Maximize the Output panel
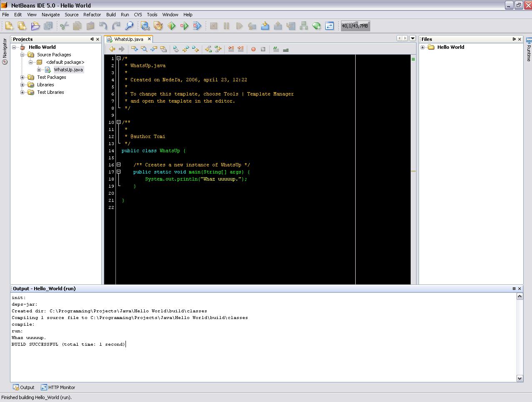Screen dimensions: 532x402 click(514, 289)
